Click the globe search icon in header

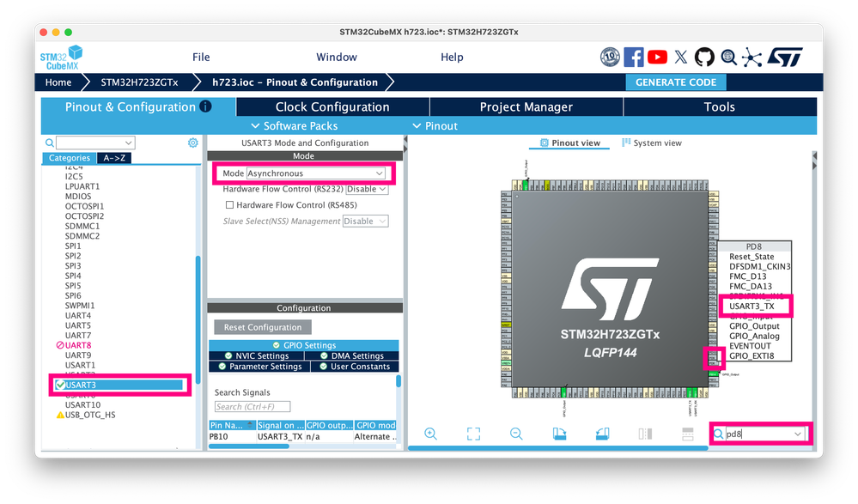click(x=728, y=57)
